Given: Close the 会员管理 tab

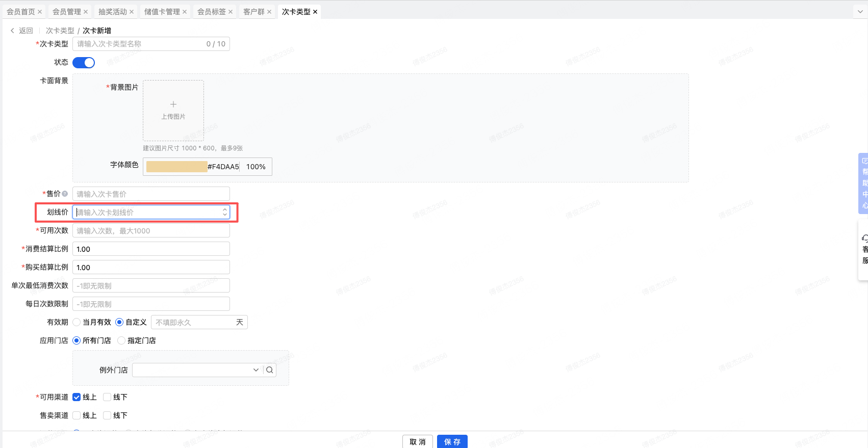Looking at the screenshot, I should coord(86,12).
